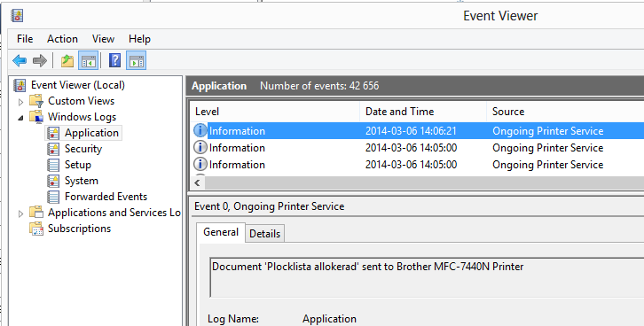Select the event dated 2014-03-06 14:06:21
Image resolution: width=644 pixels, height=326 pixels.
click(x=417, y=131)
